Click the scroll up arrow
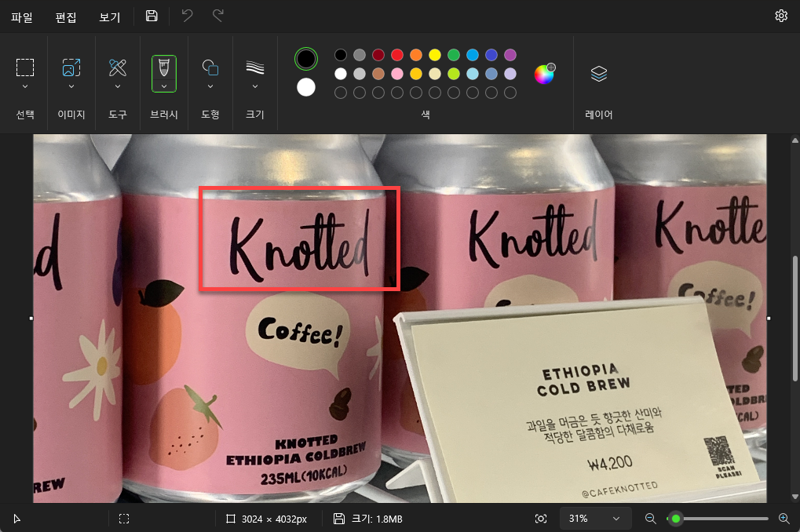This screenshot has width=800, height=532. (795, 140)
